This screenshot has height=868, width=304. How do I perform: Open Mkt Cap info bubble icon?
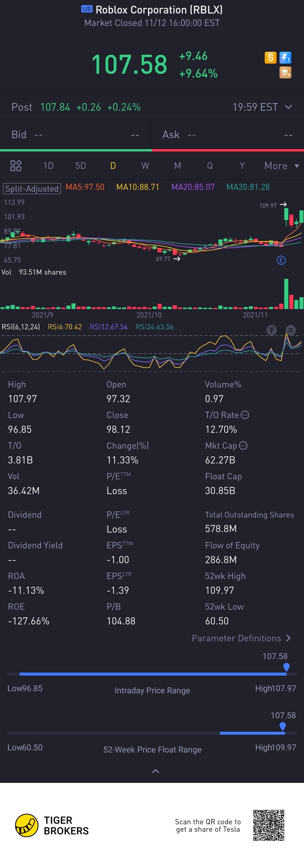coord(243,446)
